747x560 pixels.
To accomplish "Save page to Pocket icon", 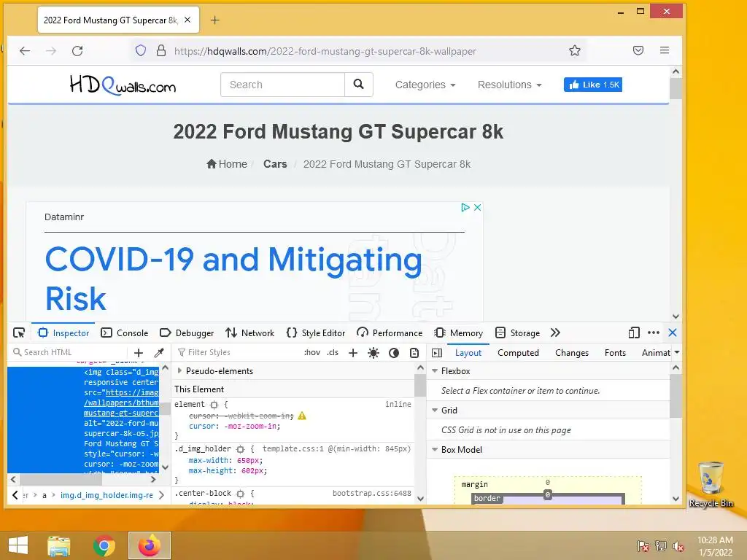I will coord(638,50).
